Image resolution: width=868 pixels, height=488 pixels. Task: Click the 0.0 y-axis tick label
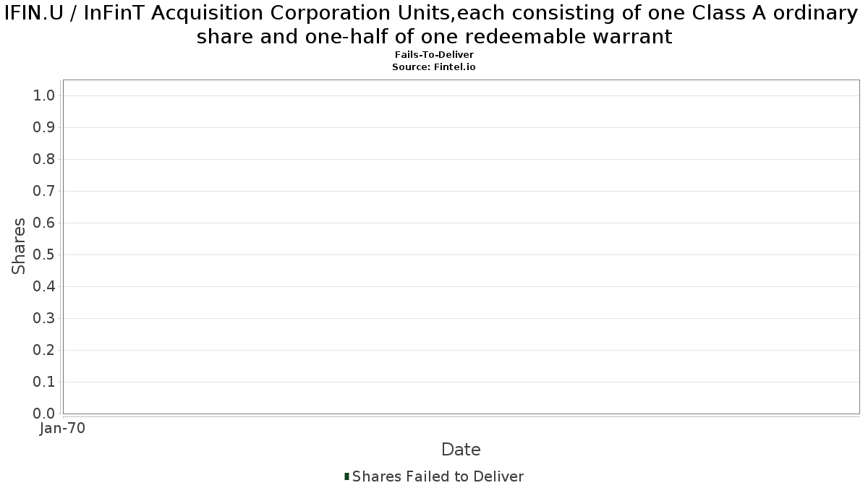pos(44,414)
